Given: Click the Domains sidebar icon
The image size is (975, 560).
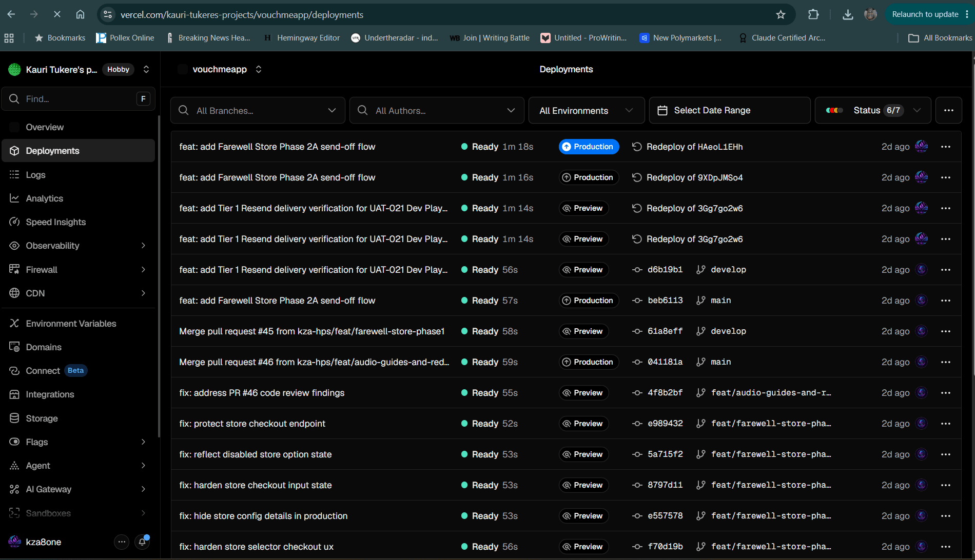Looking at the screenshot, I should click(14, 347).
